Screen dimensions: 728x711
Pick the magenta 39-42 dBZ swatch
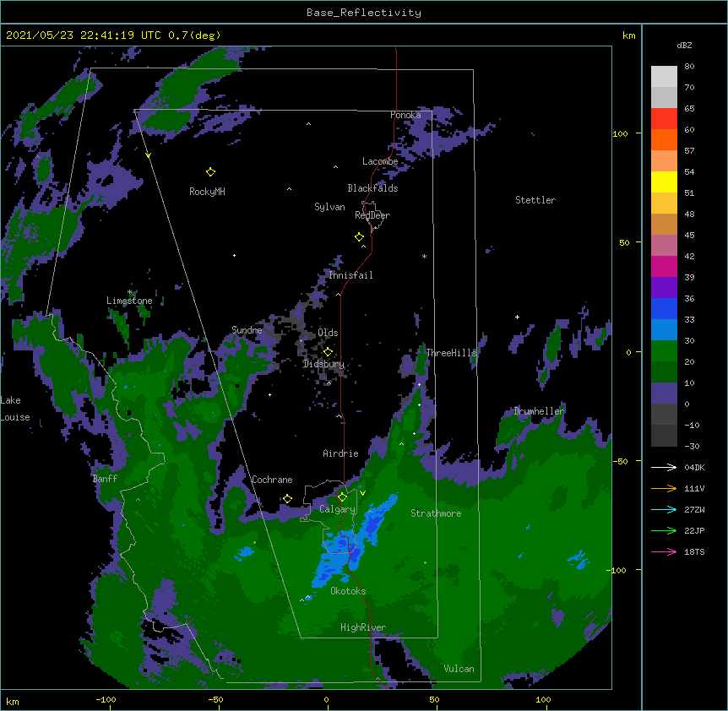click(664, 266)
